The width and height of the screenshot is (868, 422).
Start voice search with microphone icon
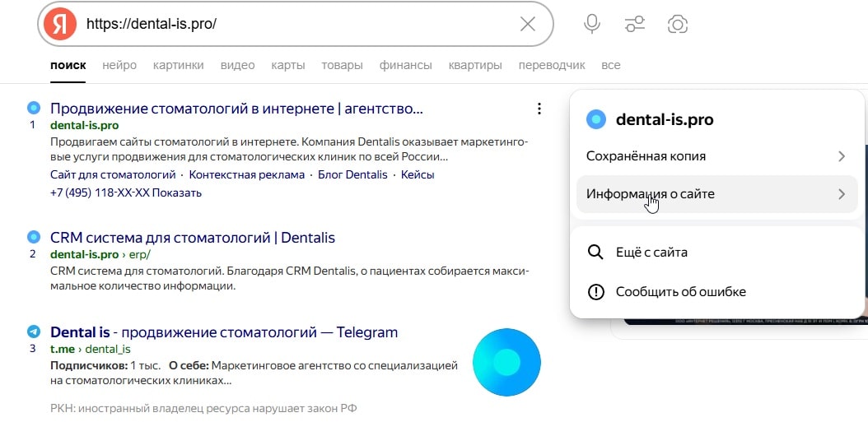point(592,24)
